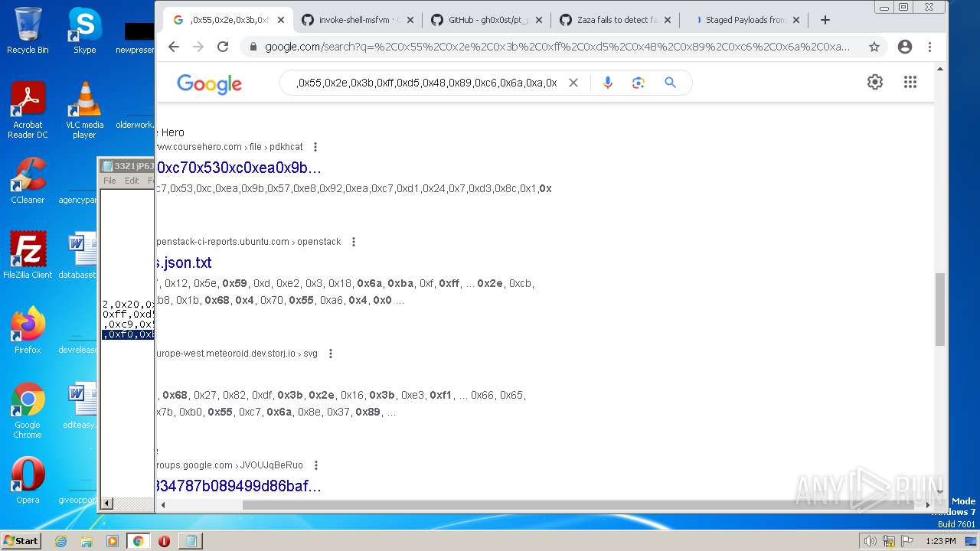980x551 pixels.
Task: Start a voice search with the microphone
Action: [x=608, y=83]
